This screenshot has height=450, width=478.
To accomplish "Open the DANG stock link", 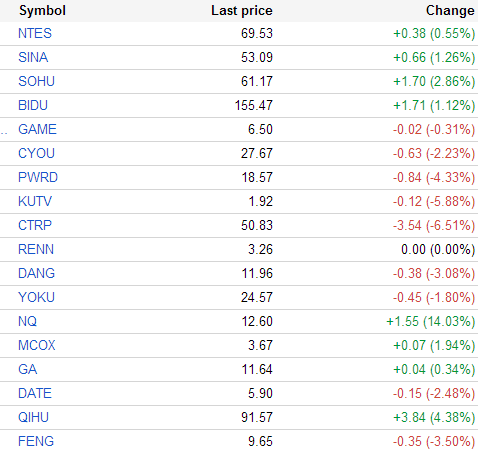I will 36,273.
